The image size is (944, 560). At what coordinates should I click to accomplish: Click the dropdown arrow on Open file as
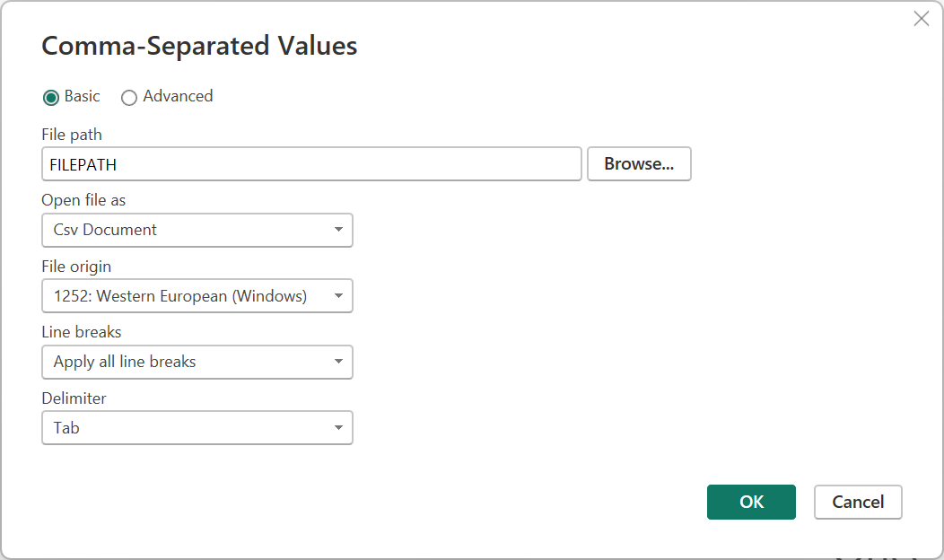(339, 230)
